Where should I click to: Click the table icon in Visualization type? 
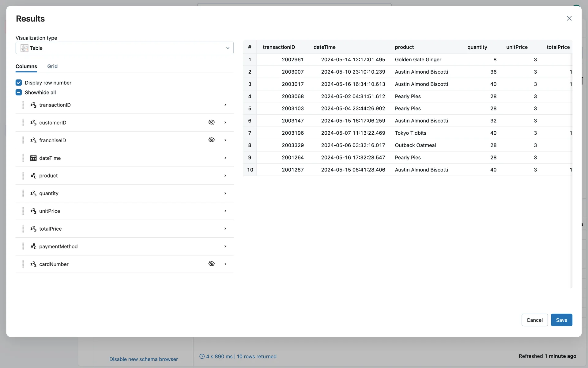click(24, 48)
